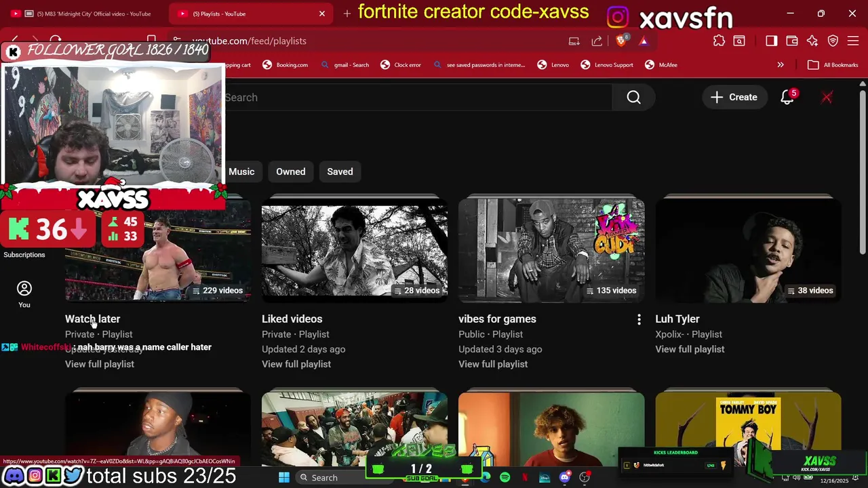Open Netflix from the taskbar

pyautogui.click(x=525, y=478)
